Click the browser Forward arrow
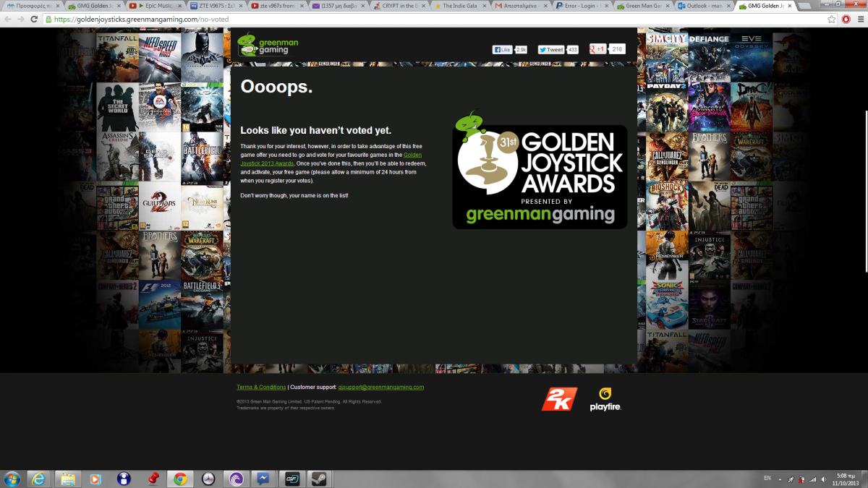Image resolution: width=868 pixels, height=488 pixels. 21,19
